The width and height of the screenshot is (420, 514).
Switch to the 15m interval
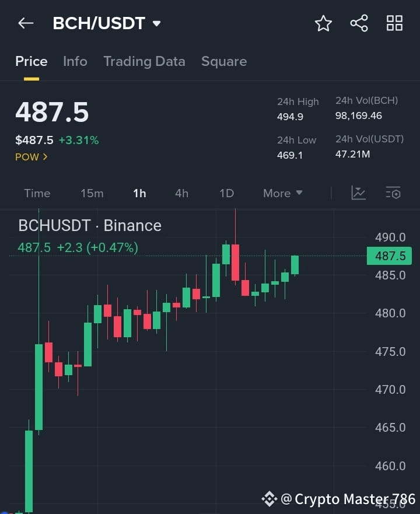pos(92,193)
